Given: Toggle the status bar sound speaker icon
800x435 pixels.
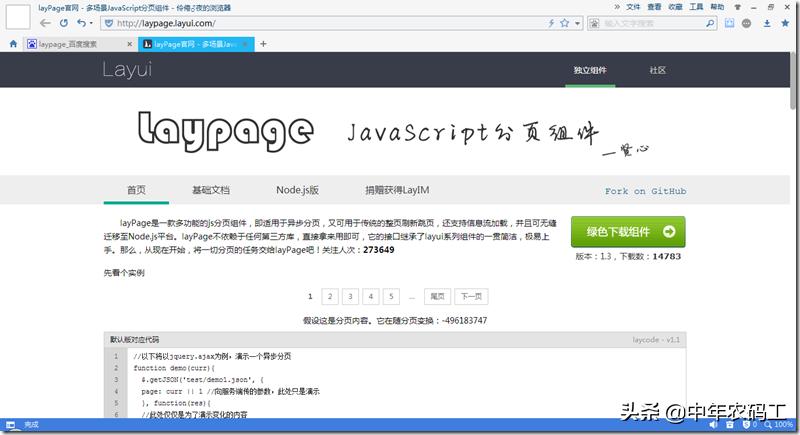Looking at the screenshot, I should (713, 424).
